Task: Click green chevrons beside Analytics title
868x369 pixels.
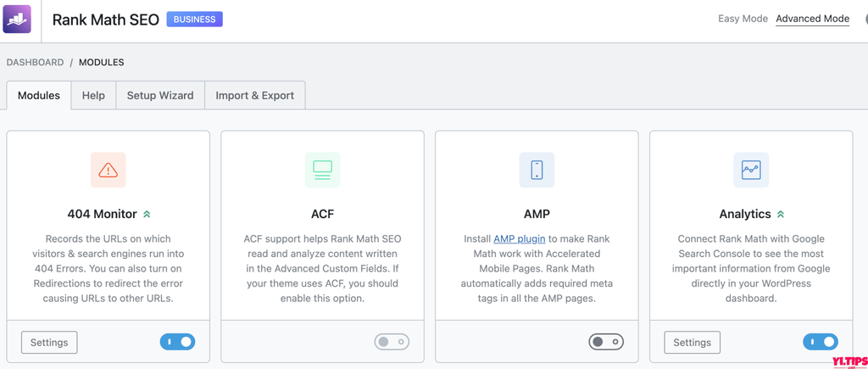Action: pyautogui.click(x=780, y=214)
